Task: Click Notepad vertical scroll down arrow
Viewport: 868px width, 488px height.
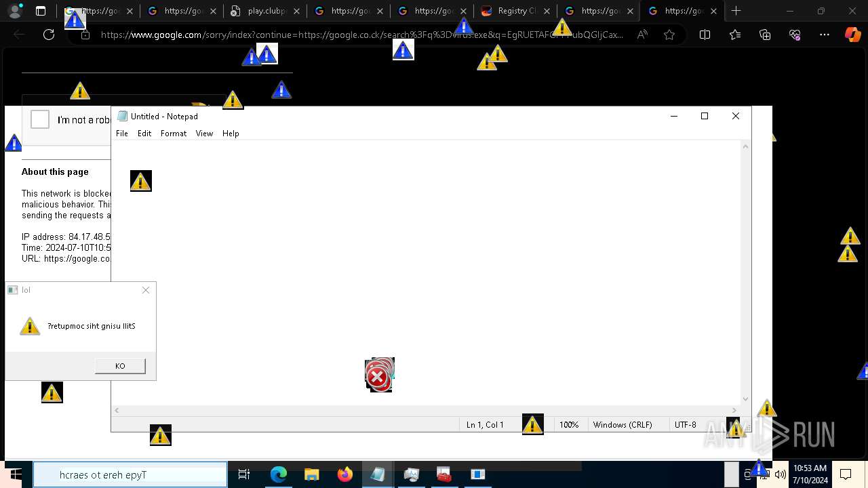Action: click(x=746, y=399)
